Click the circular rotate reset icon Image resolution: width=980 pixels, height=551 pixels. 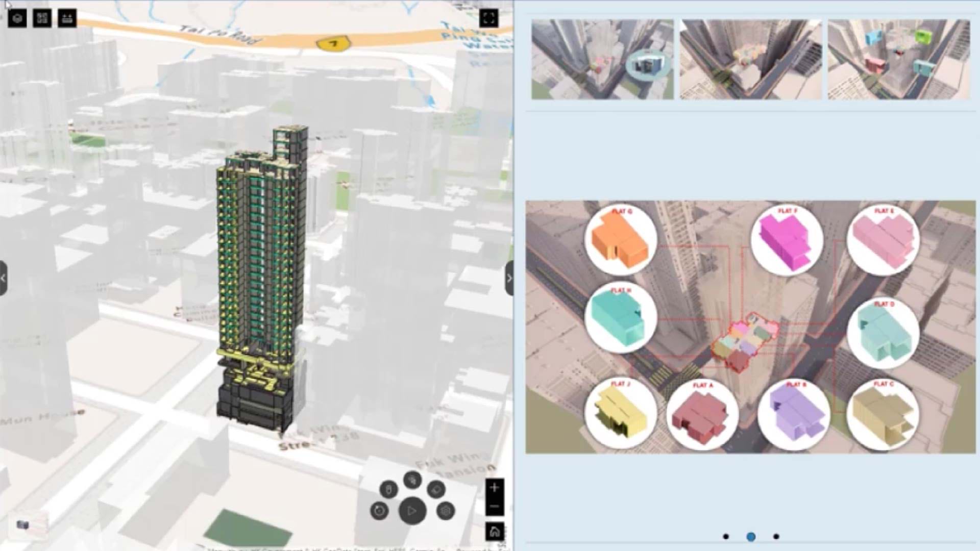point(379,511)
